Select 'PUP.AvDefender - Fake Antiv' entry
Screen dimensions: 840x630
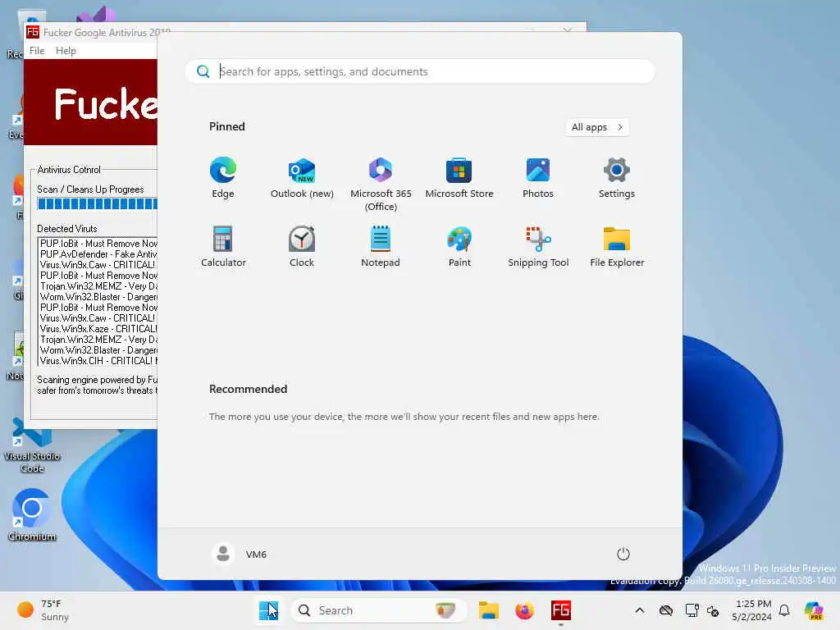pyautogui.click(x=98, y=254)
